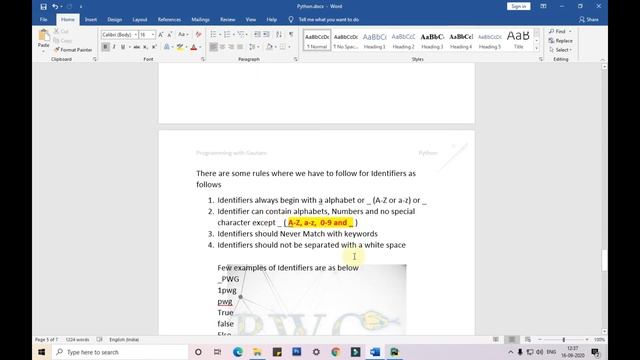Justify paragraph text
640x360 pixels.
click(240, 47)
